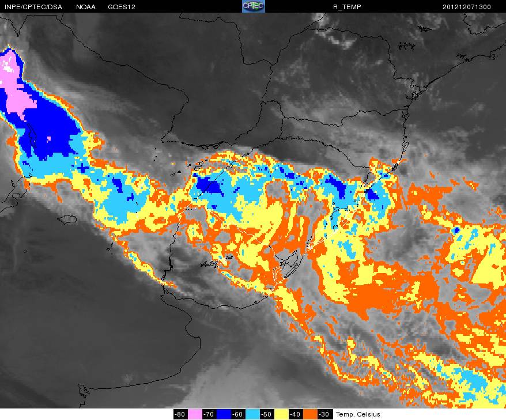Click the -50 legend value
Viewport: 506px width, 420px height.
[267, 414]
